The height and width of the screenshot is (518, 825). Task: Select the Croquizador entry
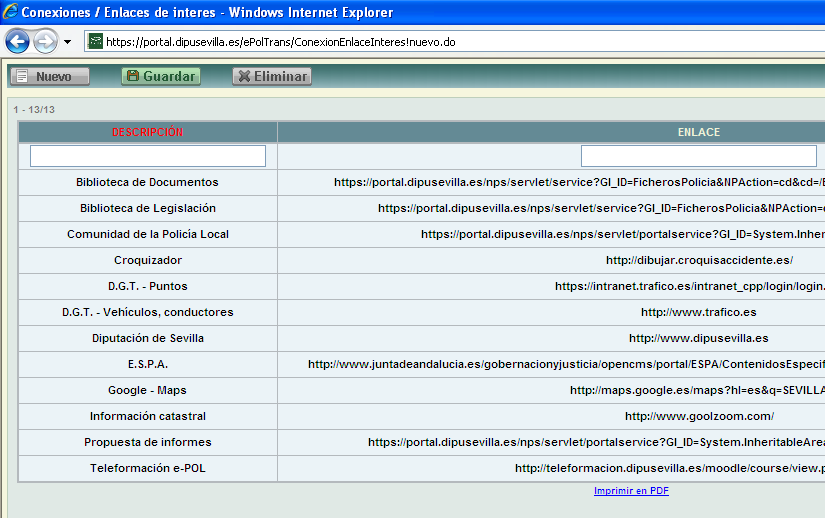(x=147, y=260)
